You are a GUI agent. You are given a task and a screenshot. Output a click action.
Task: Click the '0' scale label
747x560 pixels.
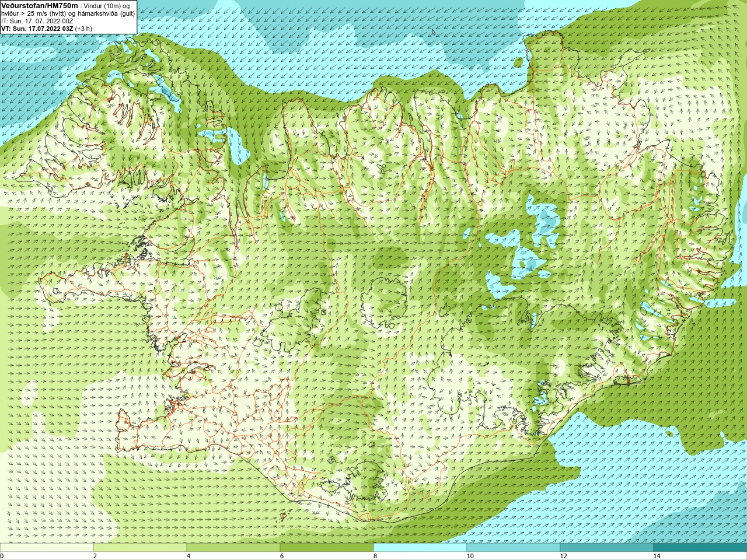pos(2,556)
